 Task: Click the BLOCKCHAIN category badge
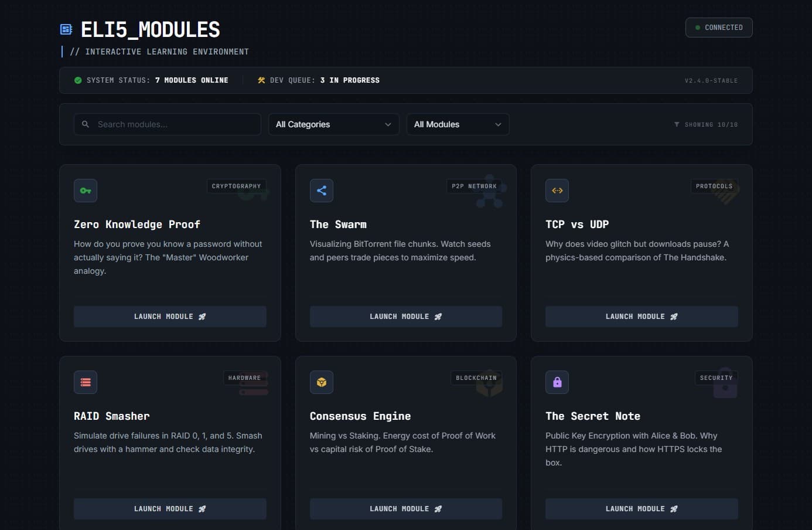476,378
